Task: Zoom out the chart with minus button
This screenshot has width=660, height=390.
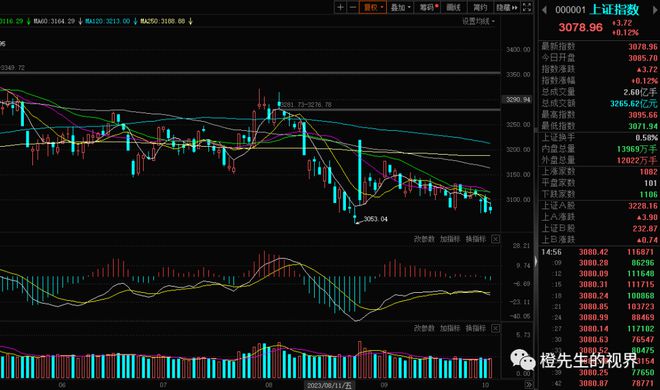Action: tap(353, 7)
